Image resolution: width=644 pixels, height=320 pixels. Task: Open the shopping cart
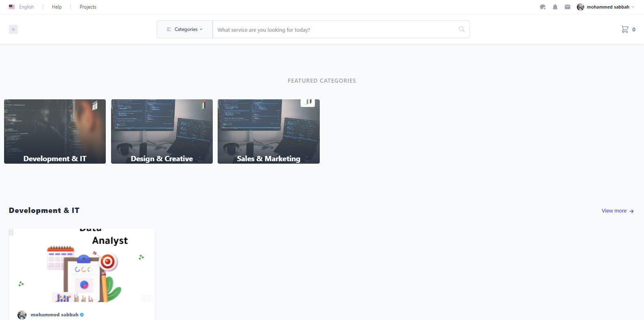[x=625, y=29]
